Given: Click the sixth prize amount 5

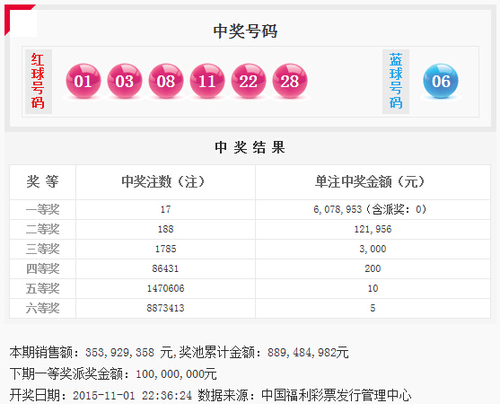Looking at the screenshot, I should [x=373, y=308].
